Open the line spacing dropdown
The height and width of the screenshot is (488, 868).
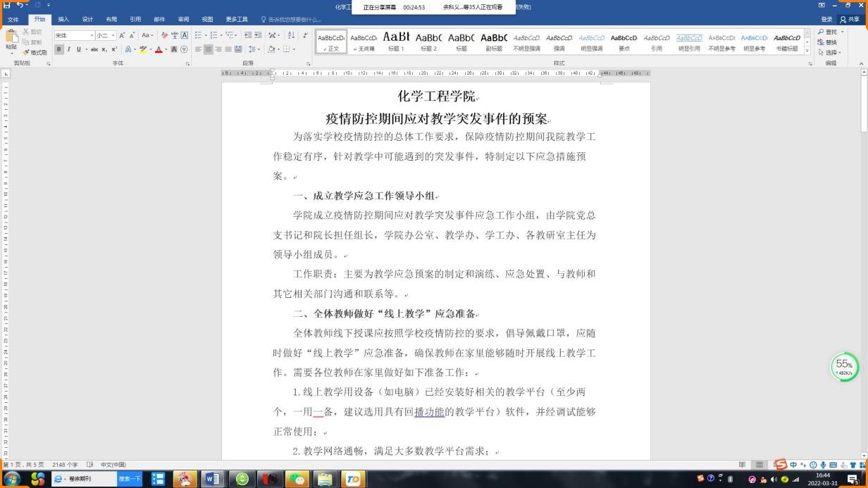click(x=257, y=49)
